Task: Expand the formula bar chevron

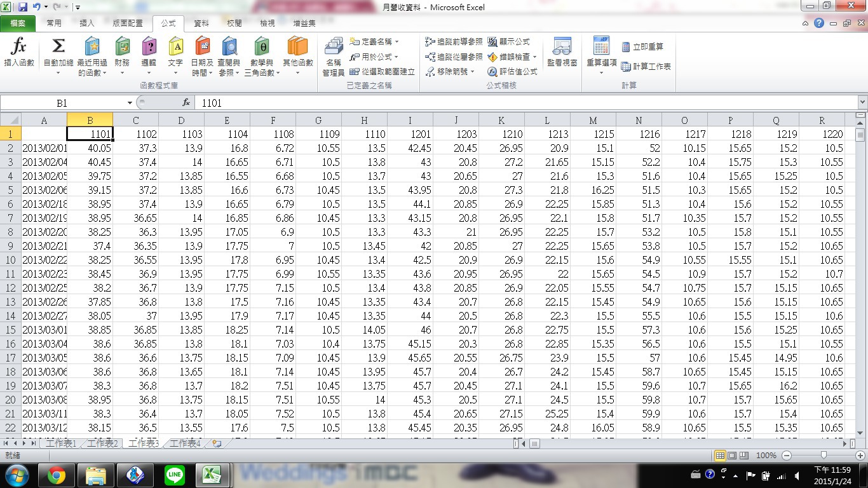Action: point(862,102)
